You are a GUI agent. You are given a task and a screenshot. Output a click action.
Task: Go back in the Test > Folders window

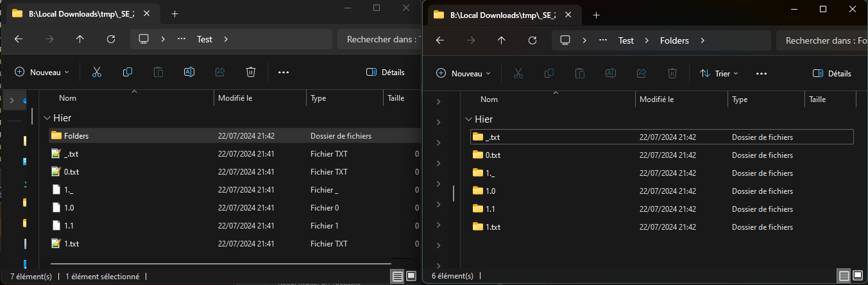tap(439, 40)
